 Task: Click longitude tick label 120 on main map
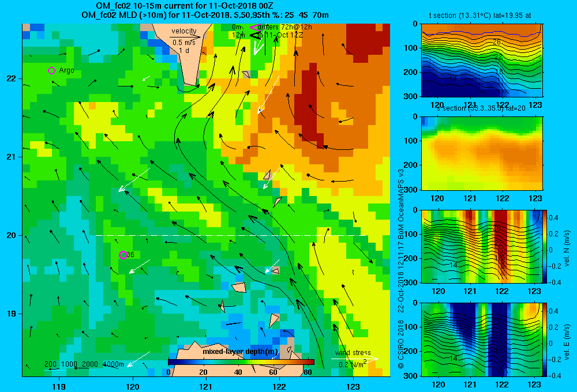point(133,386)
